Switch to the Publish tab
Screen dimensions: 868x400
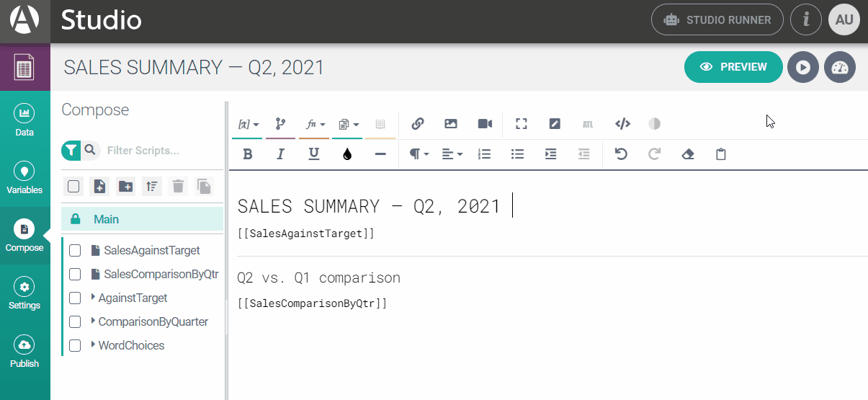[x=24, y=351]
